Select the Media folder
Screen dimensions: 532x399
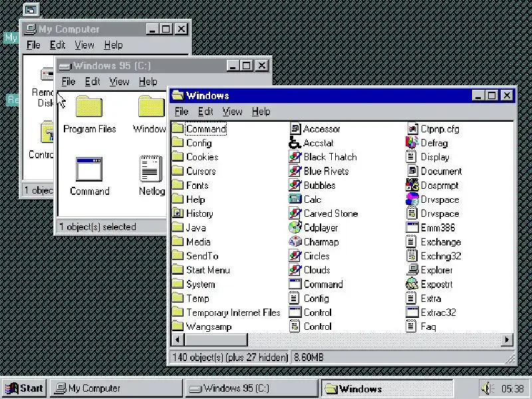(178, 241)
